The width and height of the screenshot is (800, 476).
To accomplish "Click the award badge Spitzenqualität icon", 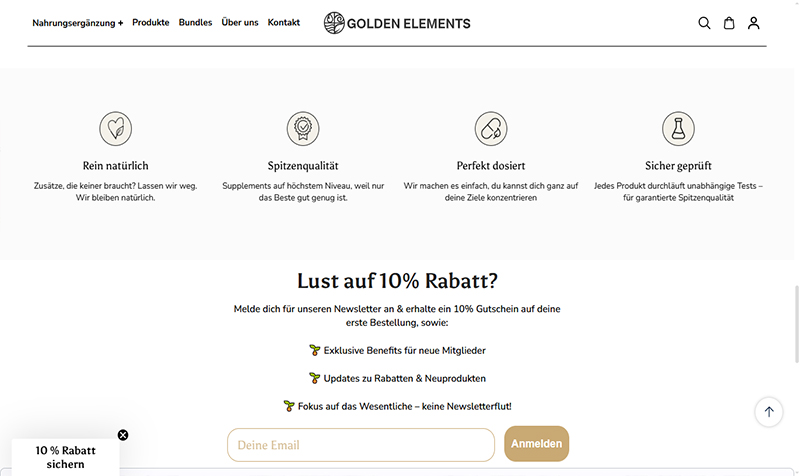I will pyautogui.click(x=303, y=129).
